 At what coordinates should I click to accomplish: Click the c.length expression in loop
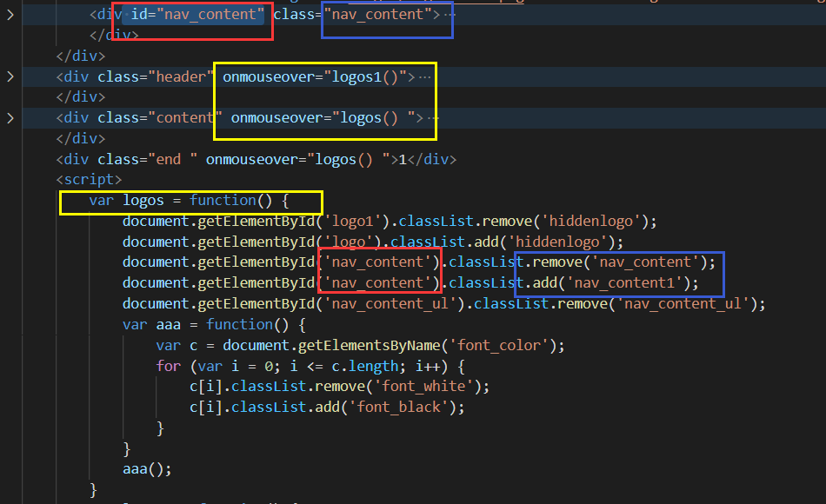pyautogui.click(x=364, y=366)
